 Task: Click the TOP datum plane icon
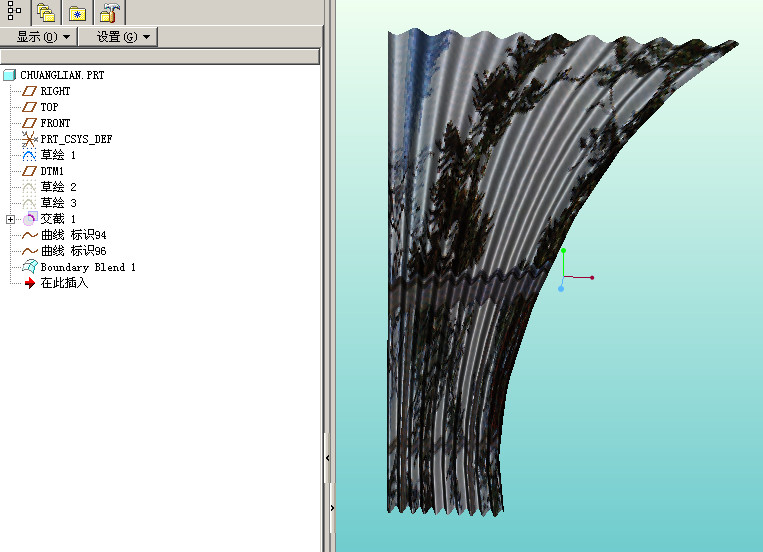pos(29,107)
